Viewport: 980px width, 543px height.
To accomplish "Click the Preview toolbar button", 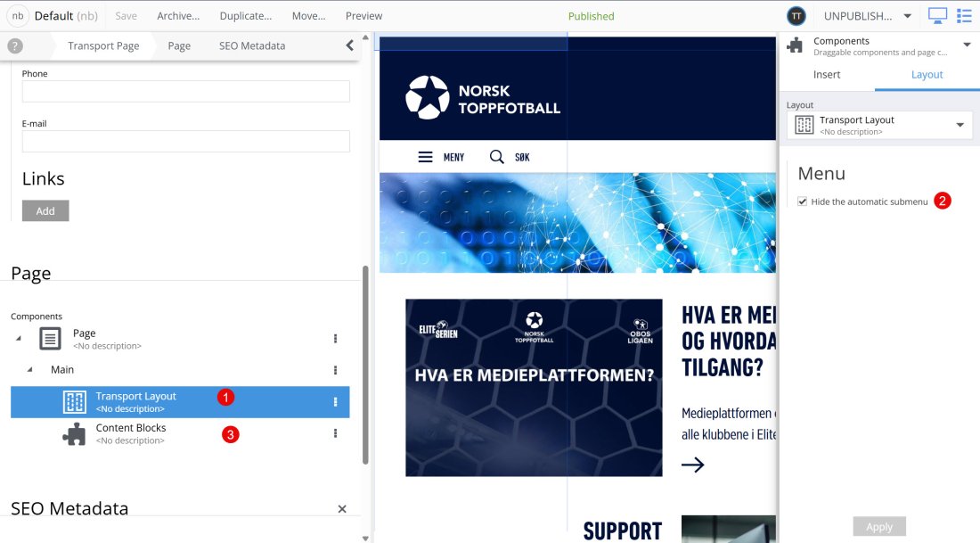I will tap(363, 16).
